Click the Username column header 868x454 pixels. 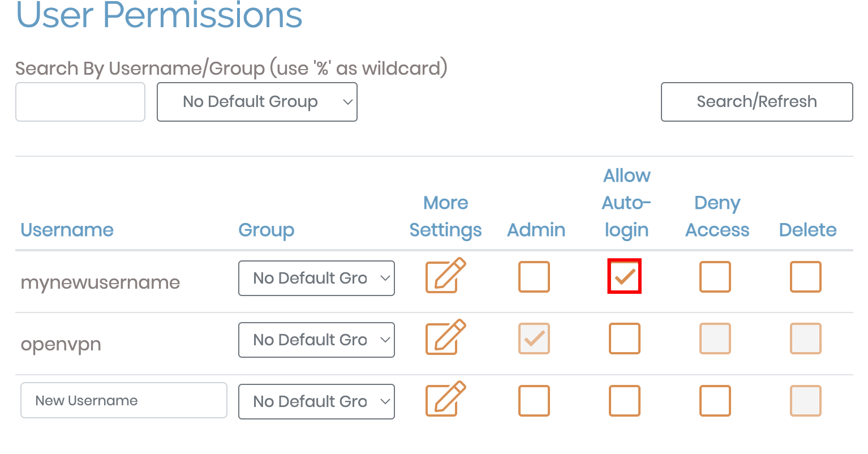pos(67,230)
